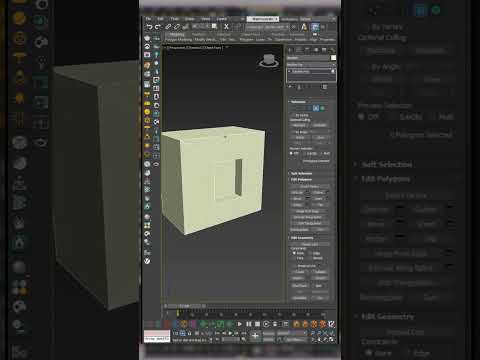This screenshot has height=360, width=480.
Task: Click the Redo arrow in the toolbar
Action: pos(158,27)
